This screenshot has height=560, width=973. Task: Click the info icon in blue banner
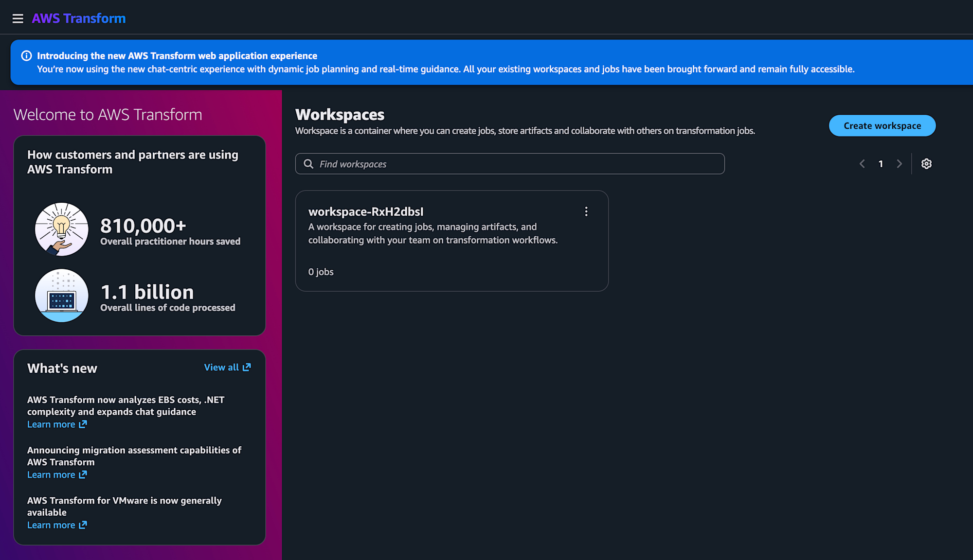[x=27, y=56]
